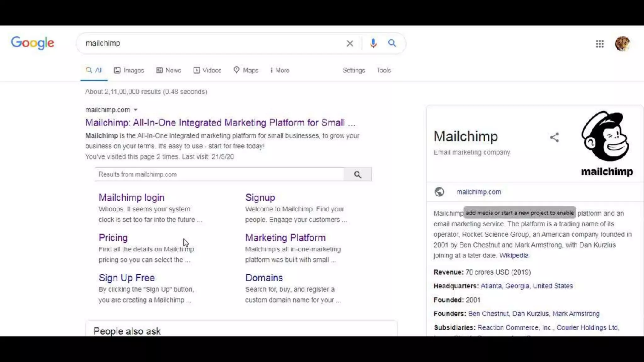Open the account profile avatar
Image resolution: width=644 pixels, height=362 pixels.
(622, 43)
